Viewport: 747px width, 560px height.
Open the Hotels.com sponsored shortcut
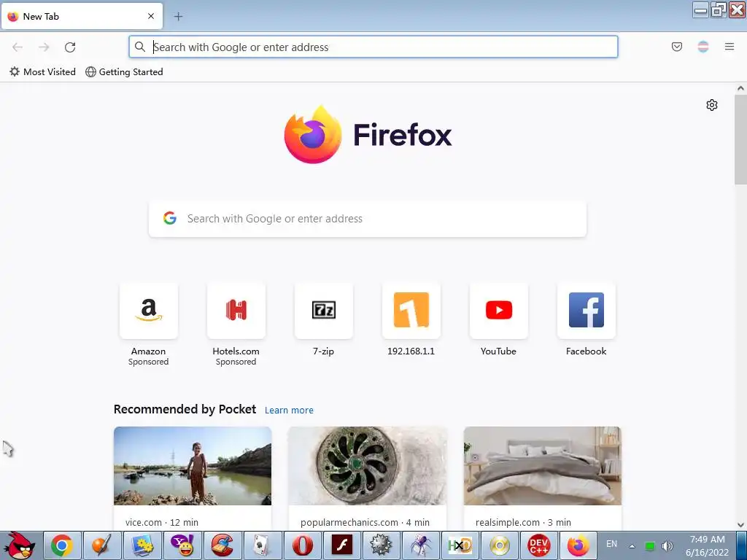(x=236, y=311)
